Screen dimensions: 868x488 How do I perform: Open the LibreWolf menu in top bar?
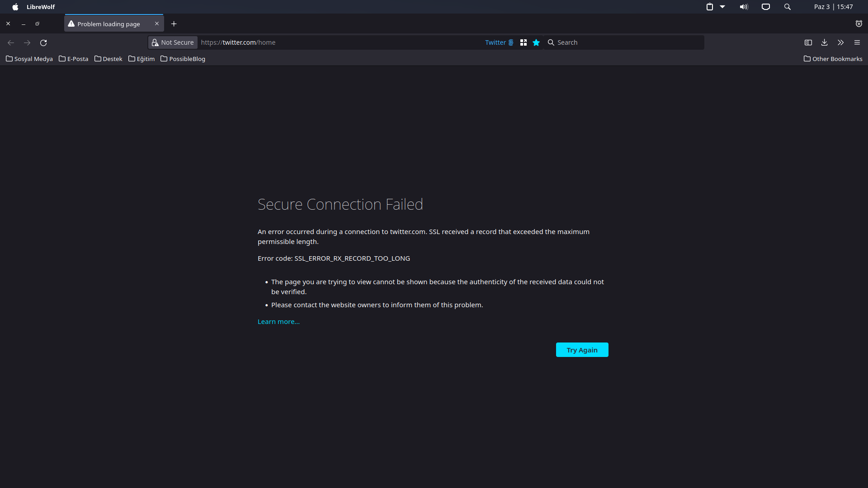pyautogui.click(x=41, y=7)
